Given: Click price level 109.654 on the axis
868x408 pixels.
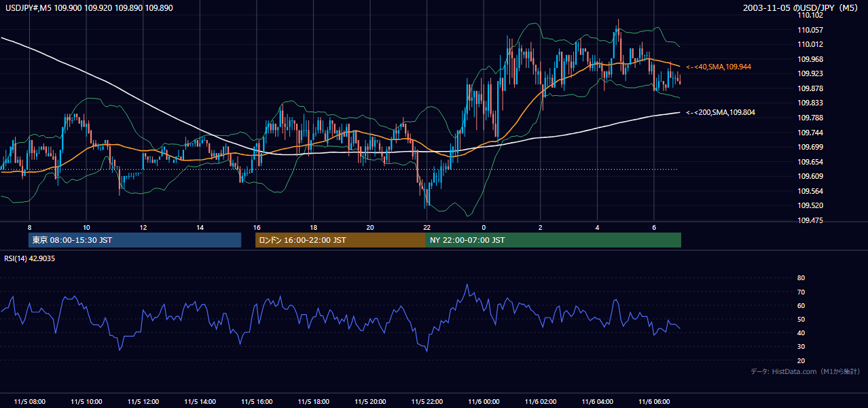Looking at the screenshot, I should pos(810,162).
